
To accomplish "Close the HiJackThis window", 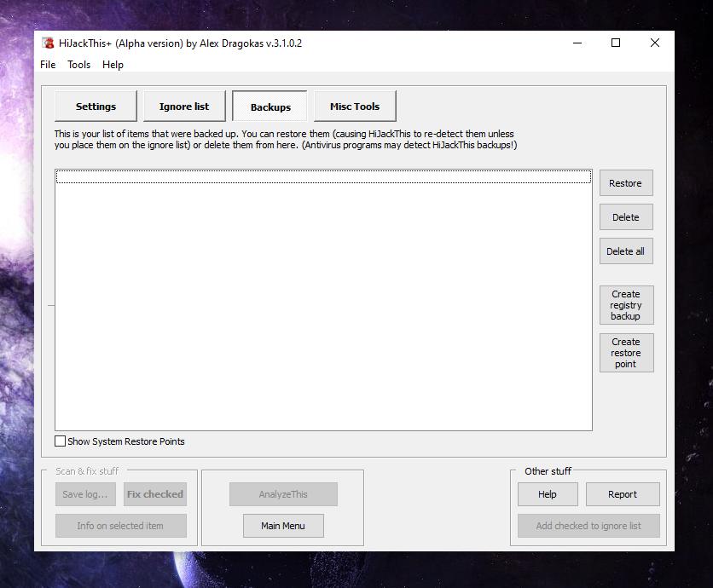I will [x=655, y=43].
